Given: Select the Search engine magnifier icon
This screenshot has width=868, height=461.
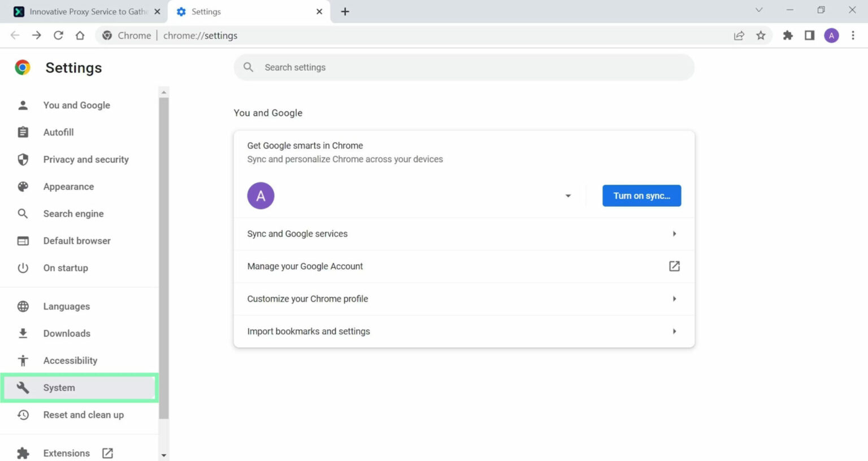Looking at the screenshot, I should (23, 214).
